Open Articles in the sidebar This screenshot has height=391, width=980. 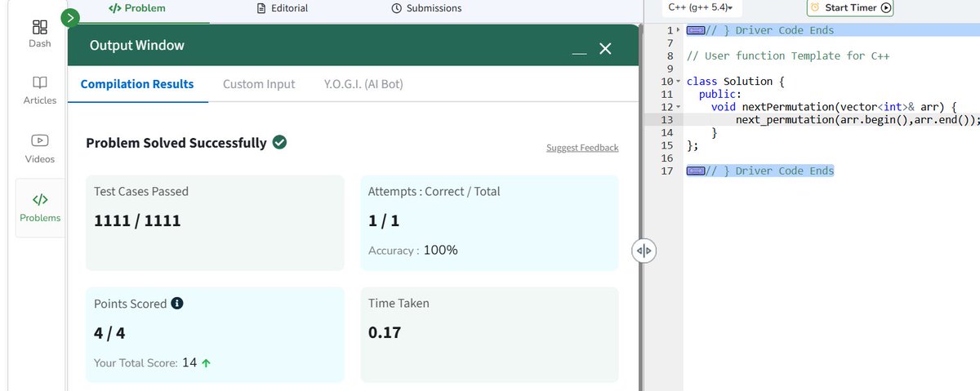(40, 91)
